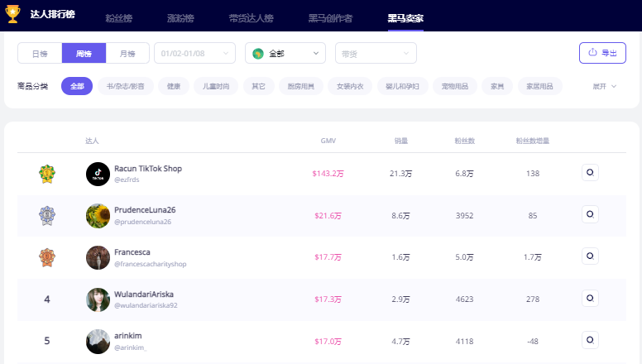Select the 黑马卖家 tab
Viewport: 642px width, 364px height.
(405, 18)
